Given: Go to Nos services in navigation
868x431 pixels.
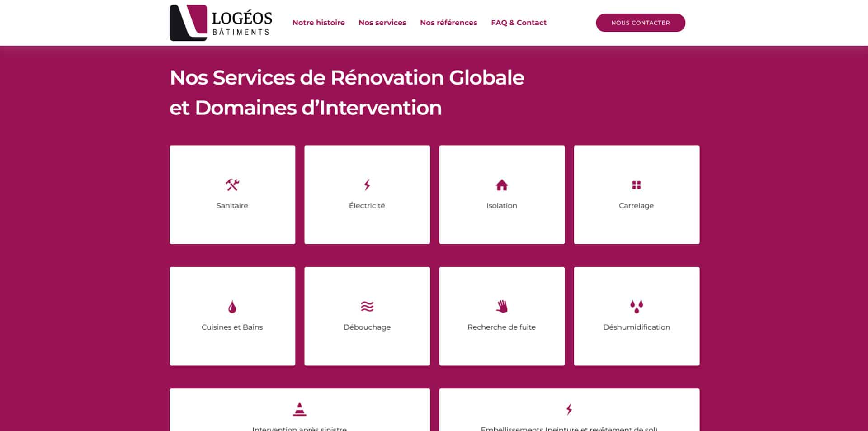Looking at the screenshot, I should 382,23.
